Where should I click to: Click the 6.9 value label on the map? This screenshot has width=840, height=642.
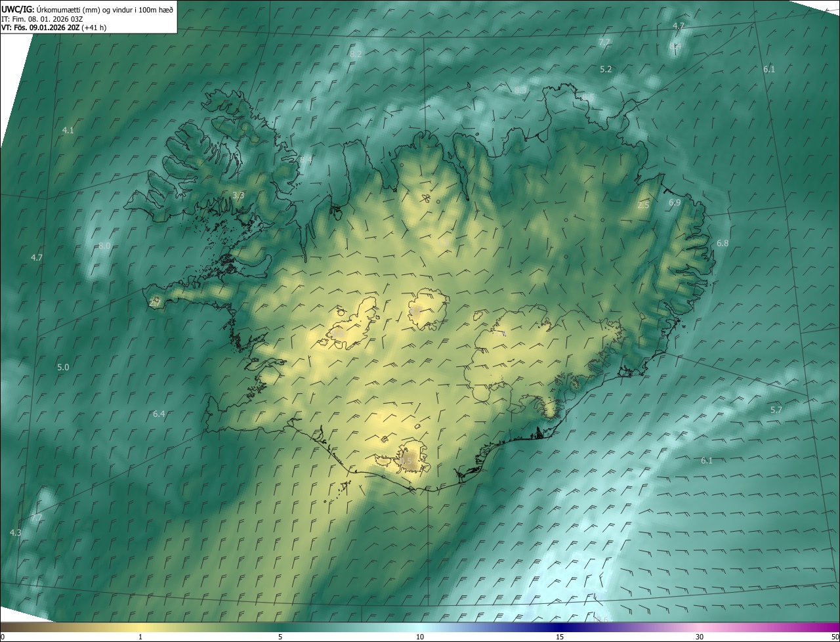click(x=675, y=203)
